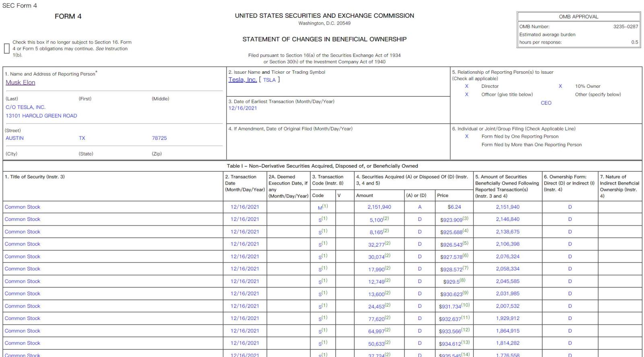Screen dimensions: 644x357
Task: Click the owned amount 2,045,585 cell
Action: [508, 281]
